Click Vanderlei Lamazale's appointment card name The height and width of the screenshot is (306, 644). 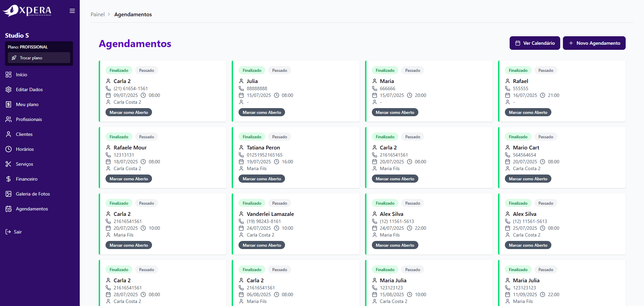pos(270,214)
